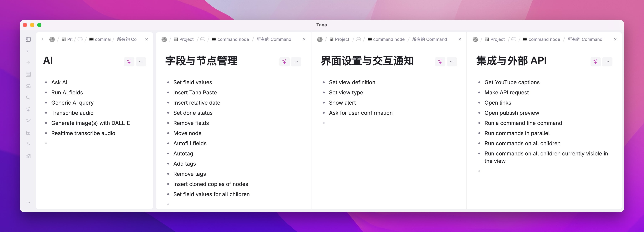
Task: Select the Run AI fields node
Action: 67,93
